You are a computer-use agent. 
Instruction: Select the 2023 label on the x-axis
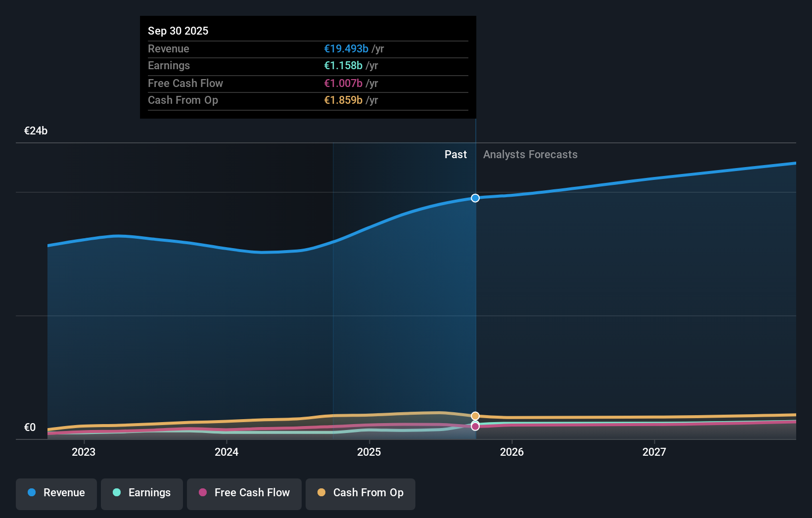84,452
